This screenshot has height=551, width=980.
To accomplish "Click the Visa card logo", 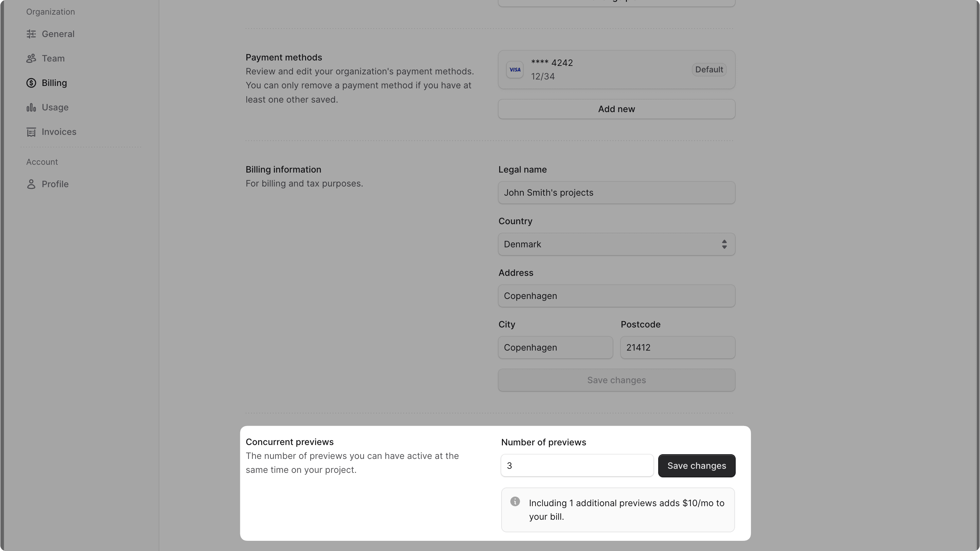I will click(x=515, y=70).
